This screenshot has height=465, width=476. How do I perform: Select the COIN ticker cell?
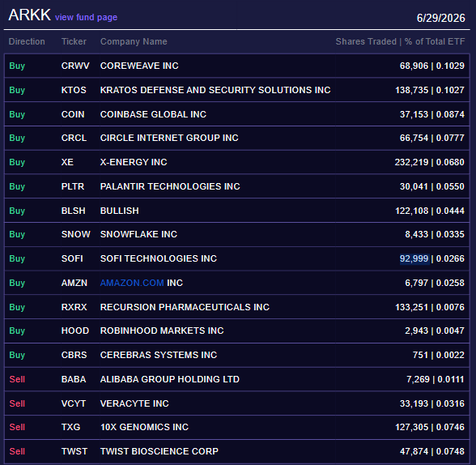pos(73,114)
